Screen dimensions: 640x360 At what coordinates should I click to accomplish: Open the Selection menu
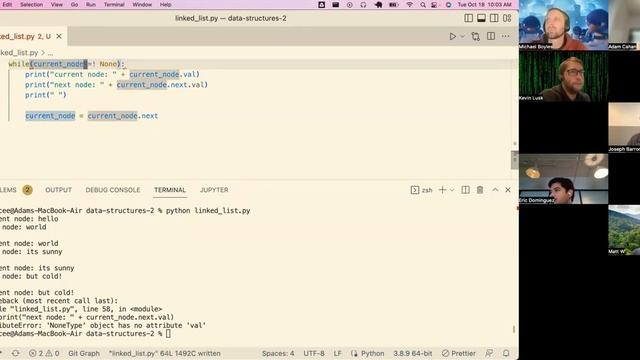(31, 4)
